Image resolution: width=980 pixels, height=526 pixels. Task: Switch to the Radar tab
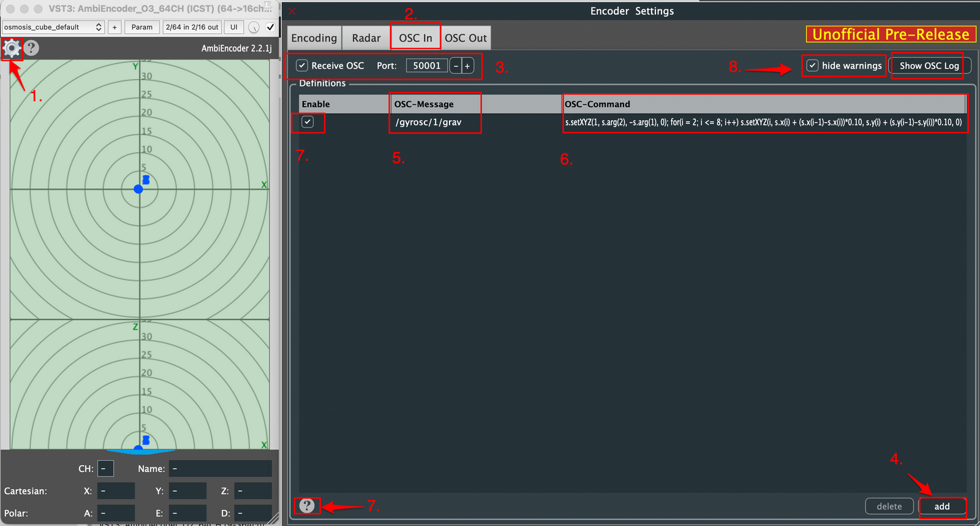click(366, 38)
